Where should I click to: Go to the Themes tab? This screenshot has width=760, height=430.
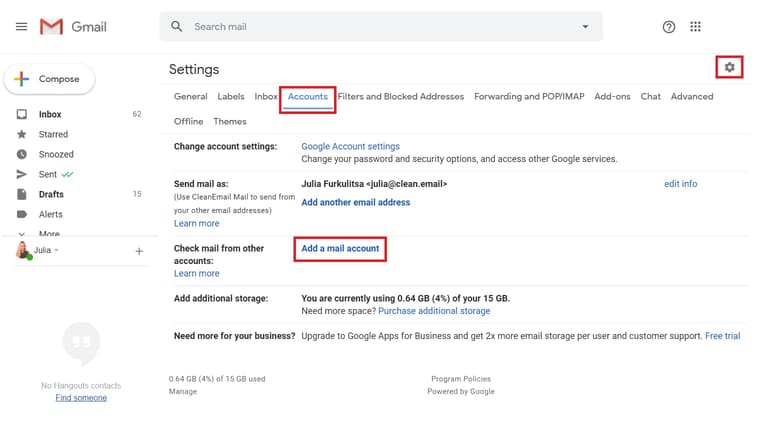(229, 121)
